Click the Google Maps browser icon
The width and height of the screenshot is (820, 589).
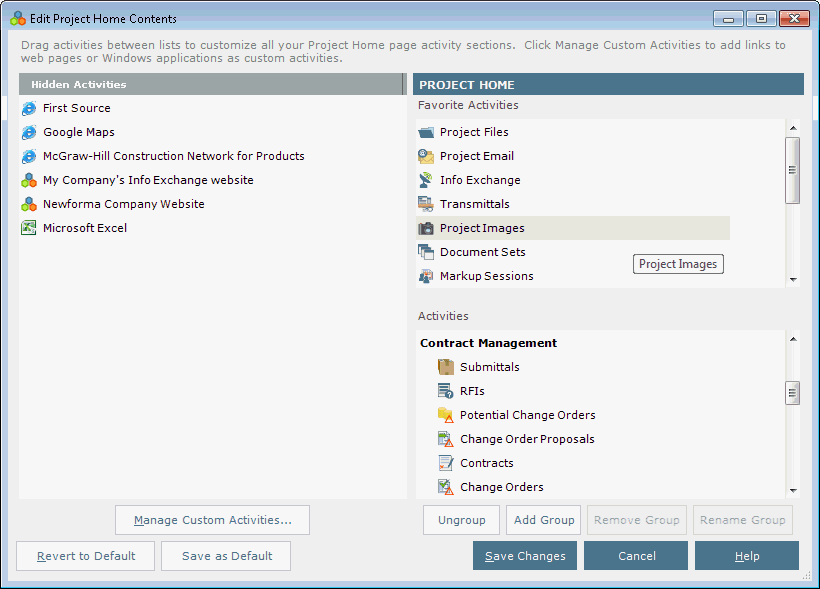coord(29,132)
